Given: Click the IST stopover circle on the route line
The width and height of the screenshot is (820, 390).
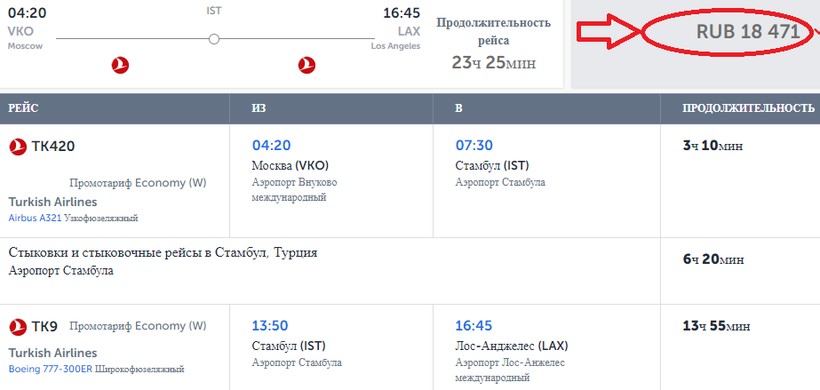Looking at the screenshot, I should point(213,39).
